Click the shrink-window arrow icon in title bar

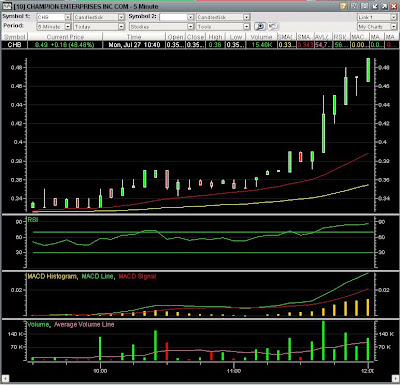point(374,6)
